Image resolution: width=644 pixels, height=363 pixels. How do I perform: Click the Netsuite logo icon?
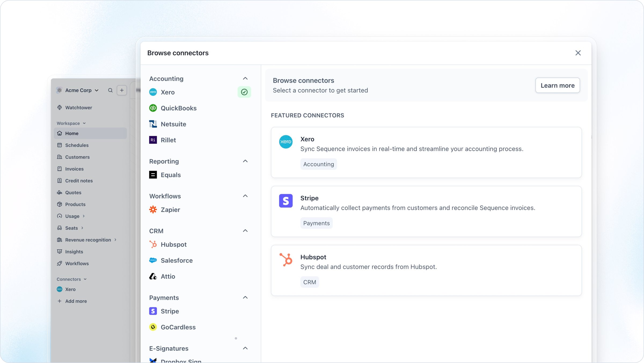point(153,124)
